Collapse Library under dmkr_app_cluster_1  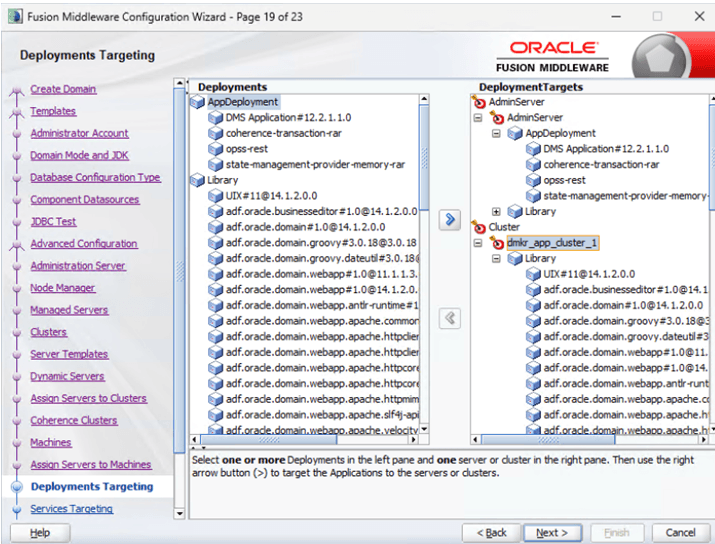pos(496,259)
